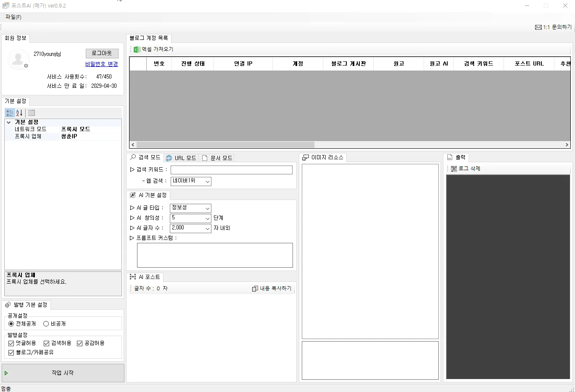The height and width of the screenshot is (392, 575).
Task: Uncheck the 공감허용 checkbox
Action: pyautogui.click(x=79, y=343)
